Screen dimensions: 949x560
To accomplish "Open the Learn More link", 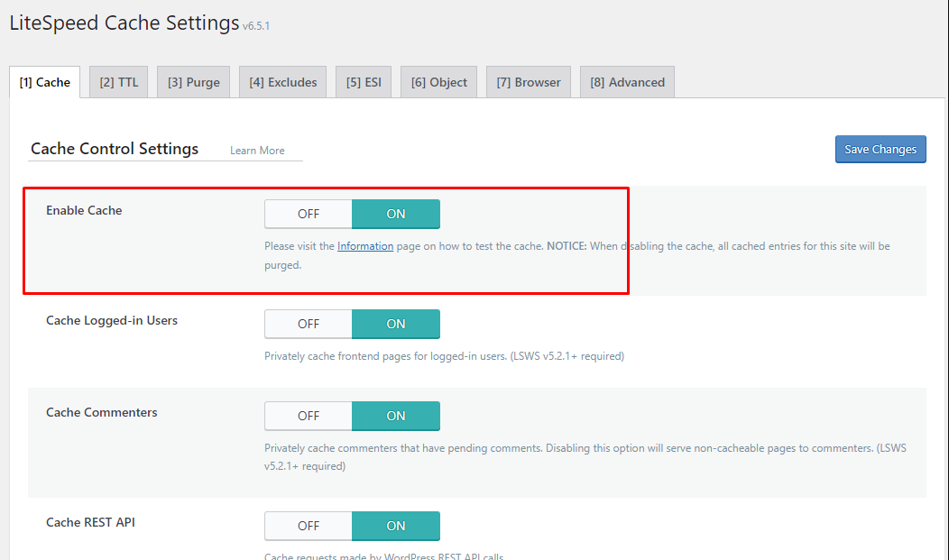I will click(x=257, y=151).
